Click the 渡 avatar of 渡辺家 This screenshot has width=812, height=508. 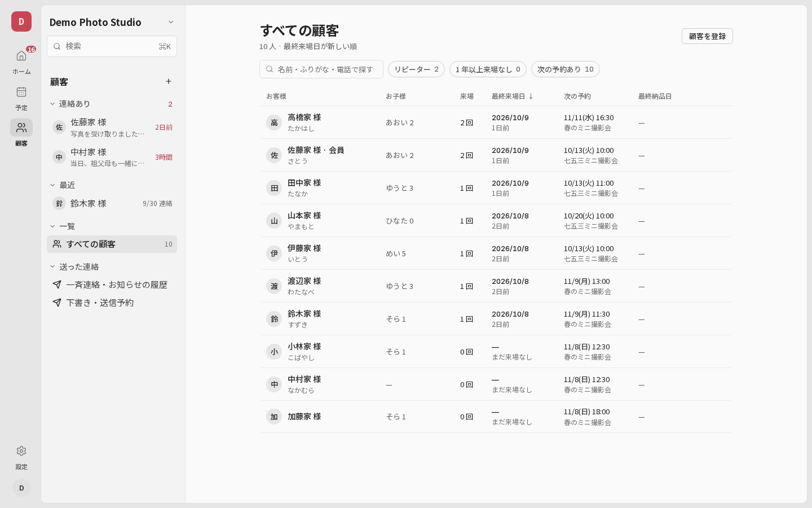pos(274,286)
